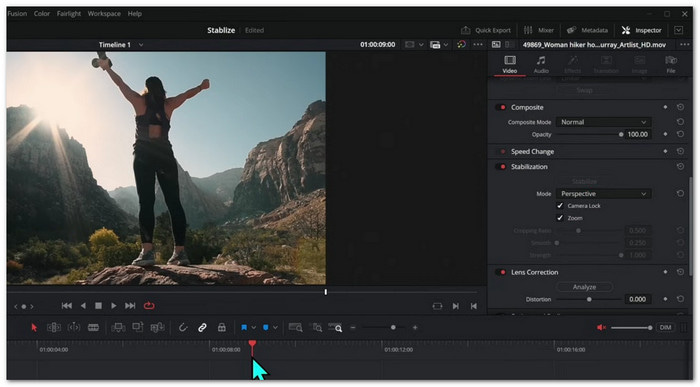Toggle the Speed Change enable switch
Viewport: 700px width, 387px height.
coord(500,152)
